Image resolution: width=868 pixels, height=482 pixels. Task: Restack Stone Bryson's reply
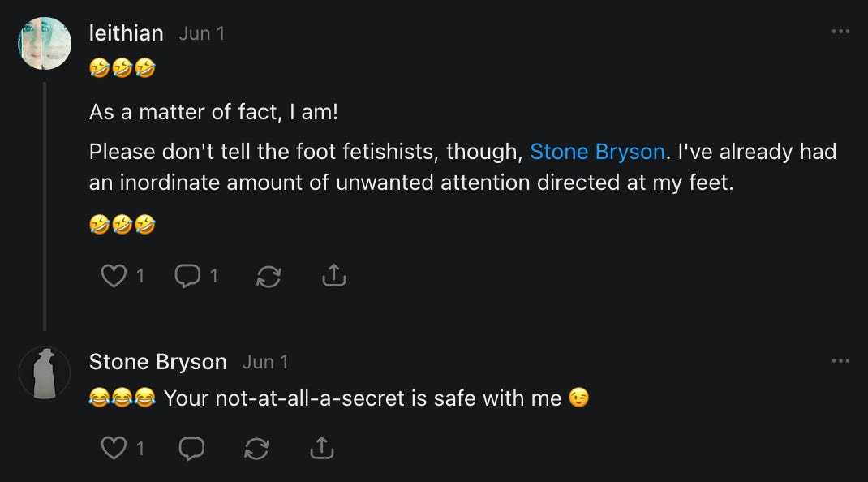256,448
